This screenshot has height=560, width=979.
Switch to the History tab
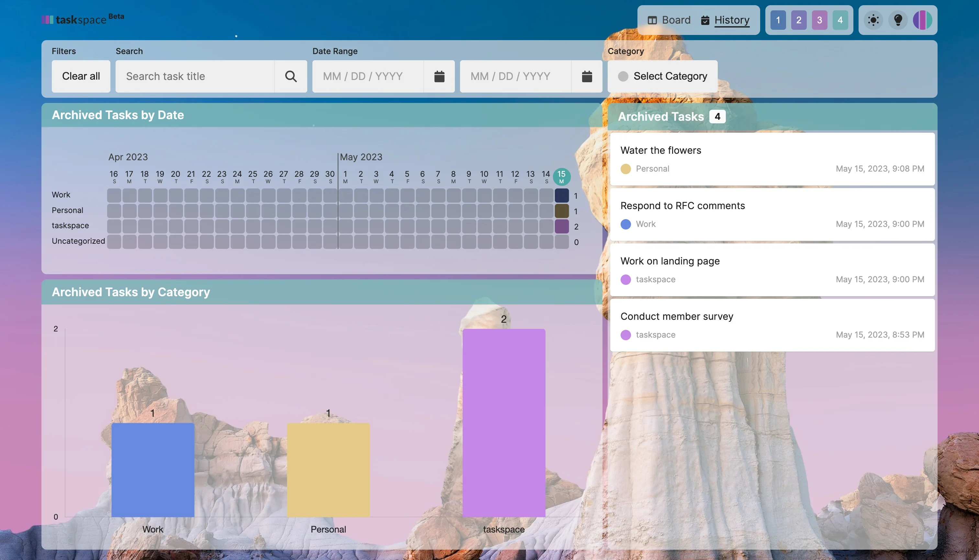tap(731, 20)
